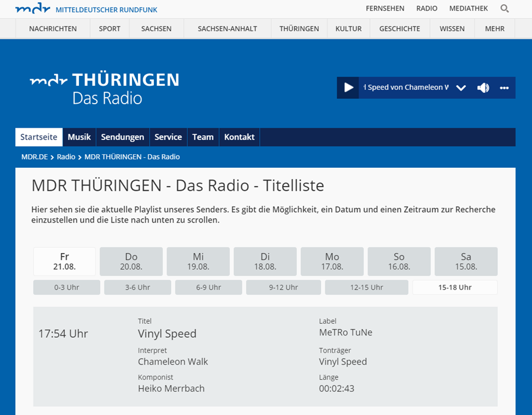The width and height of the screenshot is (532, 415).
Task: Click label MeTRo TuNe
Action: click(x=345, y=333)
